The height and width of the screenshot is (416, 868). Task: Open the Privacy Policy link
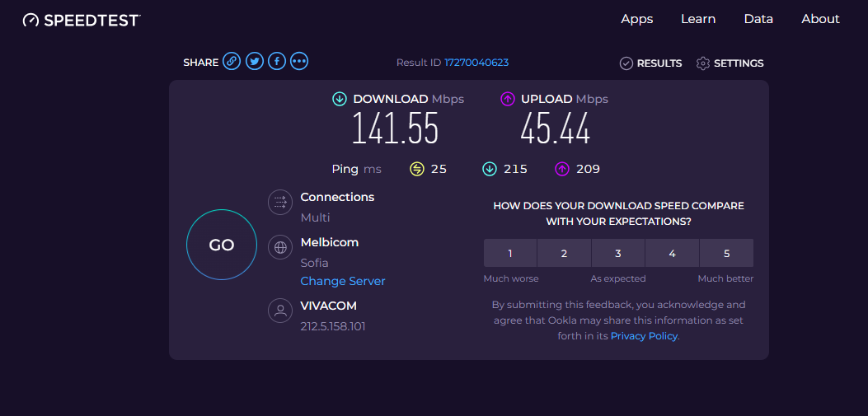click(x=644, y=336)
